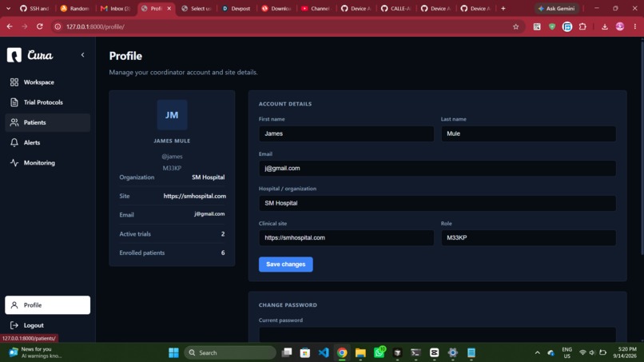This screenshot has height=362, width=644.
Task: Open Chrome from the taskbar
Action: pyautogui.click(x=342, y=352)
